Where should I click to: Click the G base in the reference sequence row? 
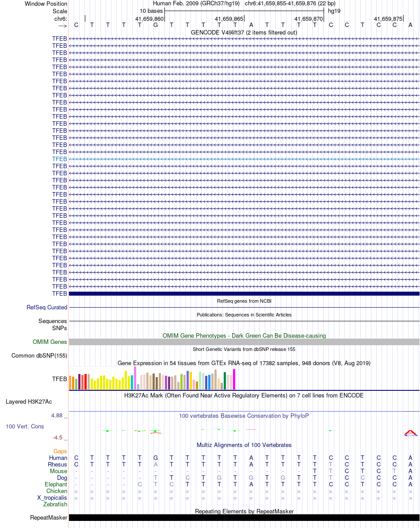point(155,25)
